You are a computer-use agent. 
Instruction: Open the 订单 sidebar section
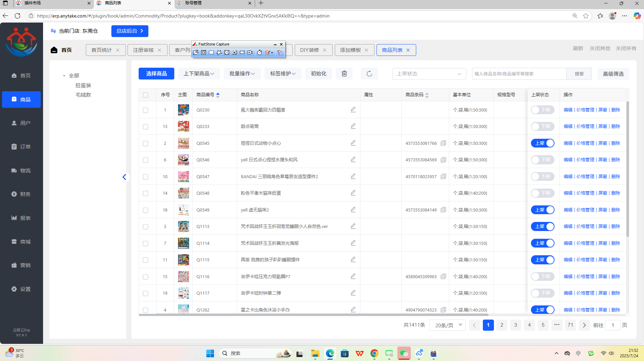click(x=21, y=146)
